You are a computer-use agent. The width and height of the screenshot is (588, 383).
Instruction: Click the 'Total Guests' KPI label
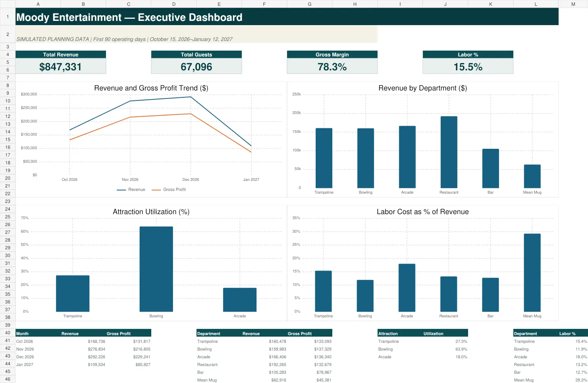[197, 54]
